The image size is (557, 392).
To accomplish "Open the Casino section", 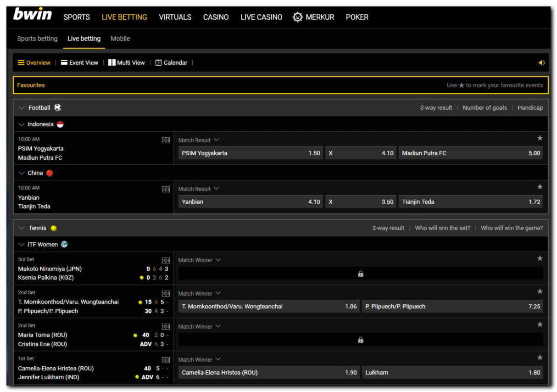I will (x=216, y=17).
